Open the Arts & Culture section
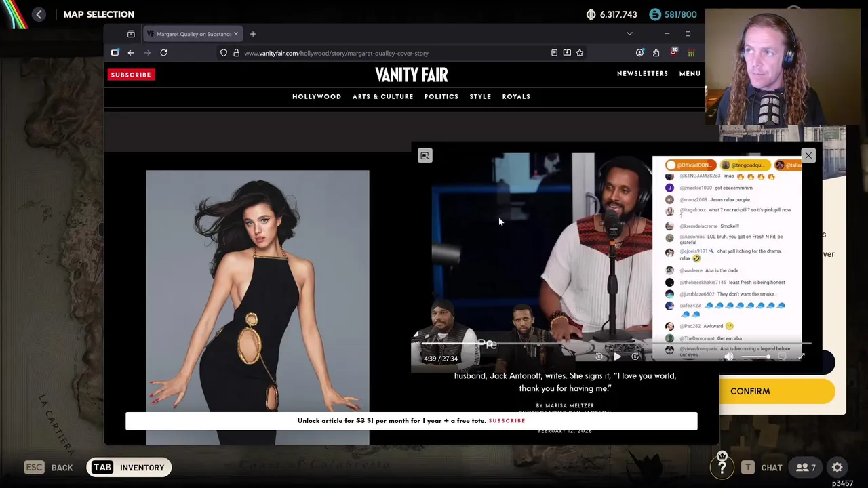868x488 pixels. pyautogui.click(x=382, y=96)
